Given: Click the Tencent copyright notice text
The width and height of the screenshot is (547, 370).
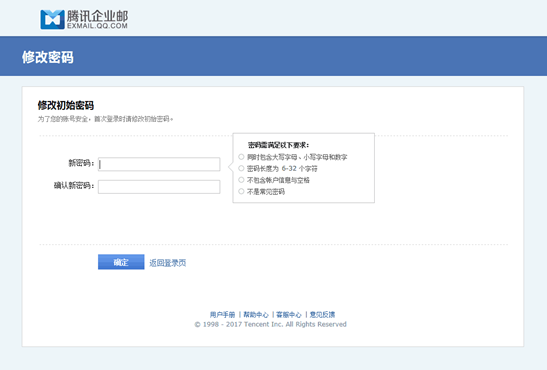Looking at the screenshot, I should (x=270, y=324).
